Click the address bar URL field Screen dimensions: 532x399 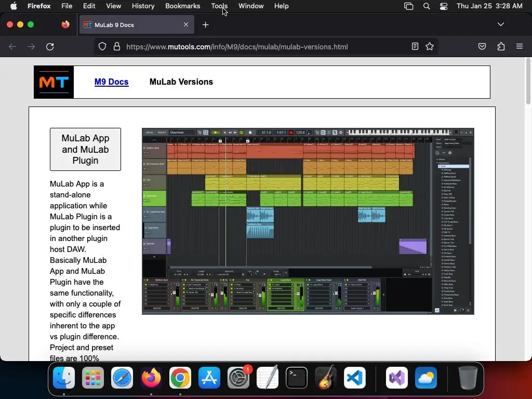264,47
